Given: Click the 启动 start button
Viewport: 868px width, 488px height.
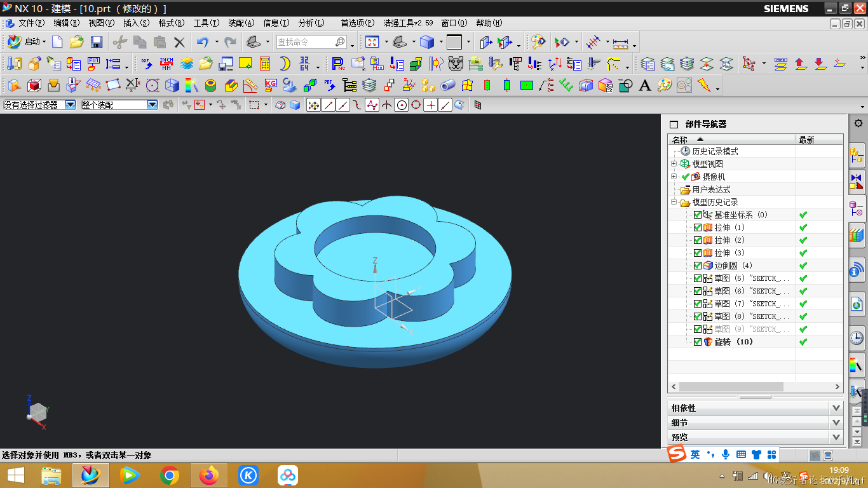Looking at the screenshot, I should pyautogui.click(x=27, y=42).
